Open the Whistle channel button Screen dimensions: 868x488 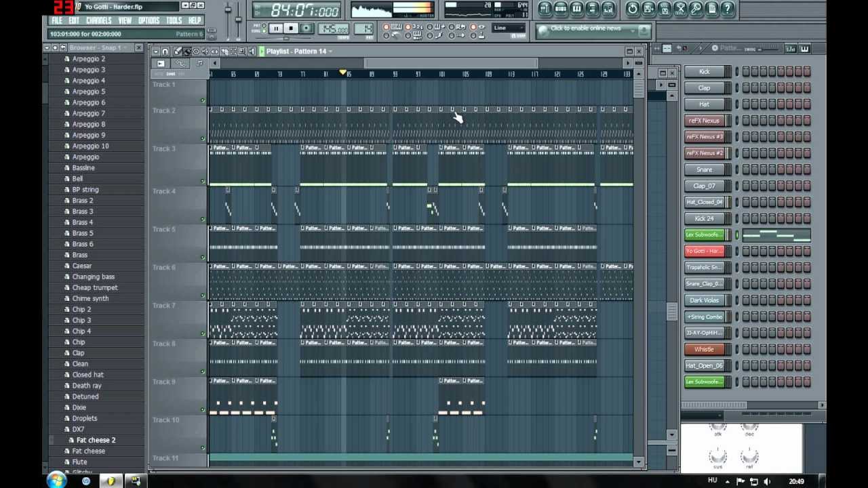(704, 349)
